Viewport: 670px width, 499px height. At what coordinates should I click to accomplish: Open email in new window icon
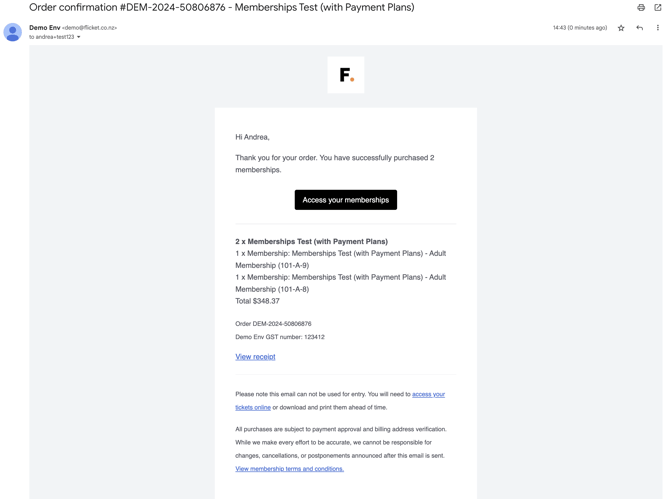click(x=658, y=7)
